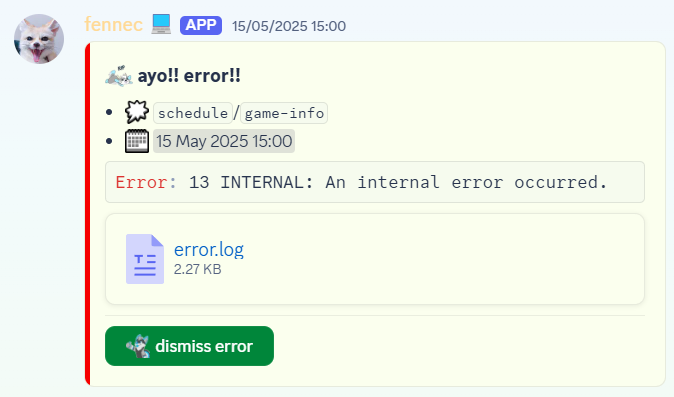The width and height of the screenshot is (674, 397).
Task: Select the 15/05/2025 15:00 message timestamp
Action: click(x=289, y=26)
